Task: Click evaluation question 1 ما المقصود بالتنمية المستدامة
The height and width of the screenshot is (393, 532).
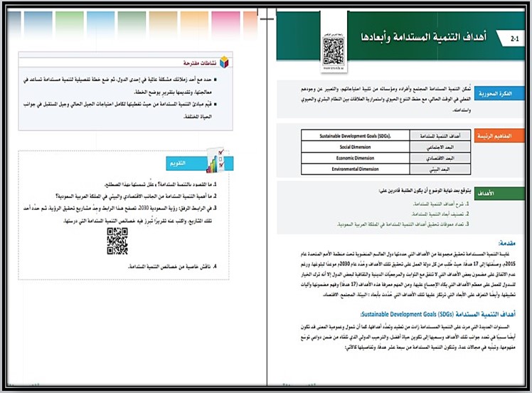Action: (x=161, y=184)
